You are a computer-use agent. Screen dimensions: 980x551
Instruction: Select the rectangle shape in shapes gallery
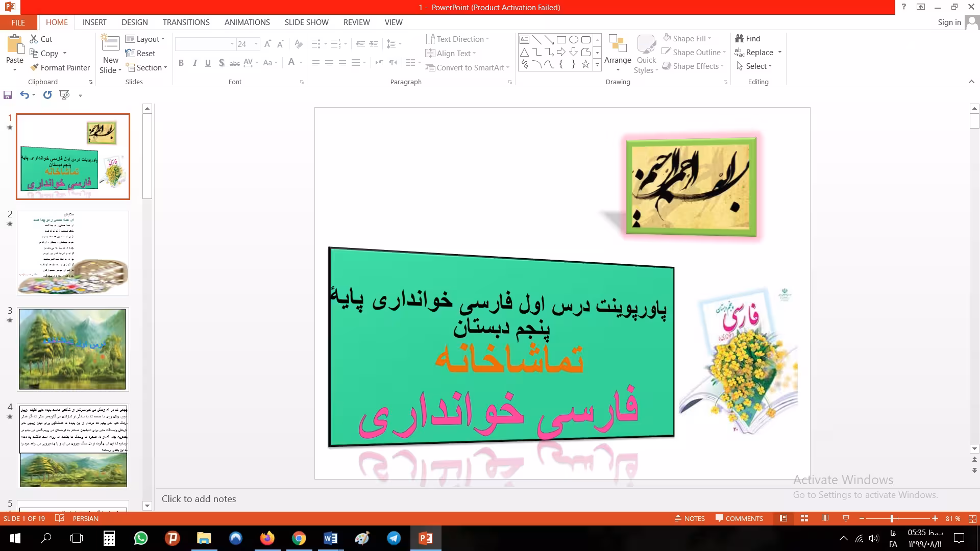[561, 39]
